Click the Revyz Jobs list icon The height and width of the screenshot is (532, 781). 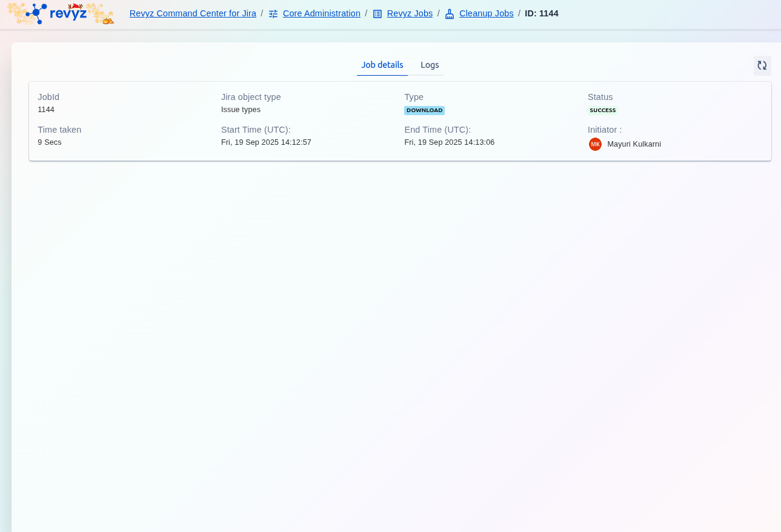[x=377, y=14]
